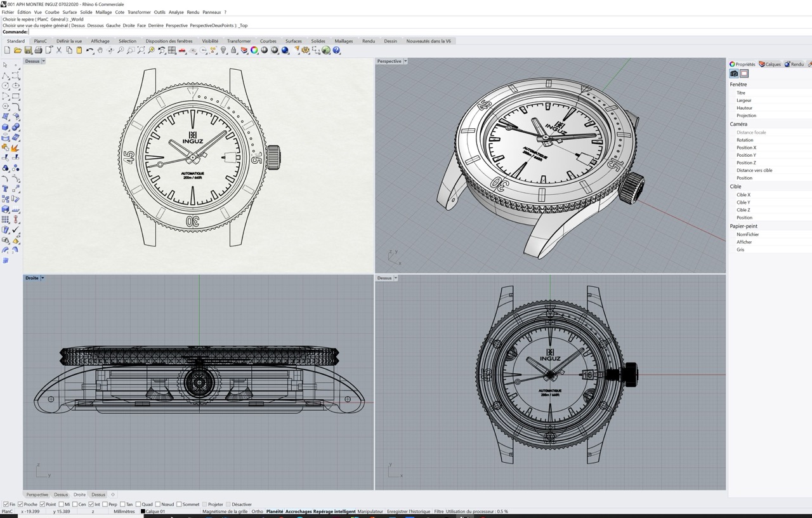The width and height of the screenshot is (812, 518).
Task: Click the Print icon
Action: click(38, 50)
